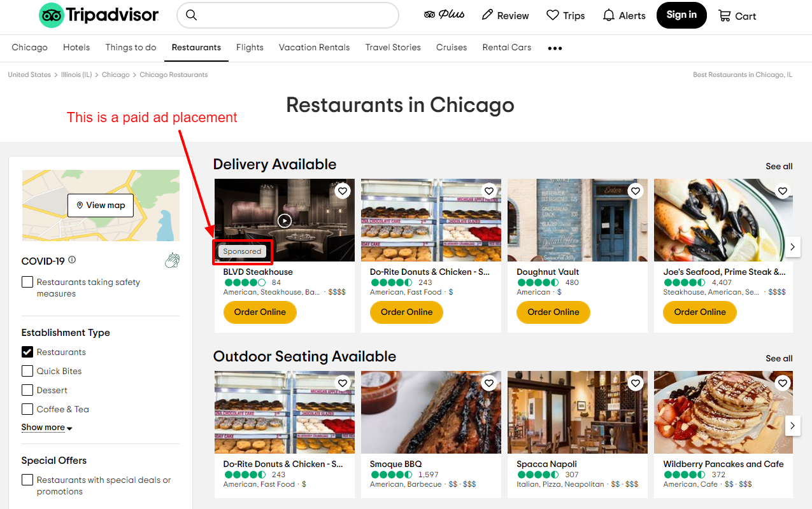
Task: Click Best Restaurants in Chicago, IL link
Action: pos(743,75)
